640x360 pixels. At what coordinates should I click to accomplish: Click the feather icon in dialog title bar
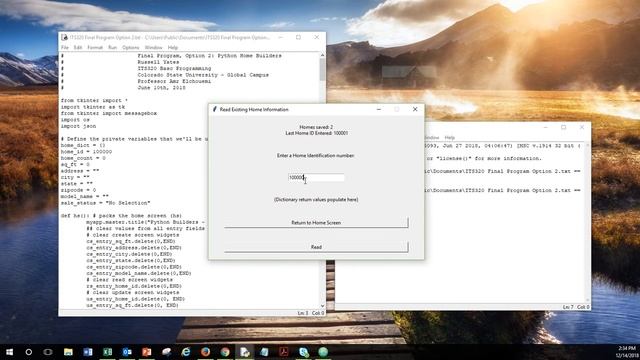click(x=215, y=109)
